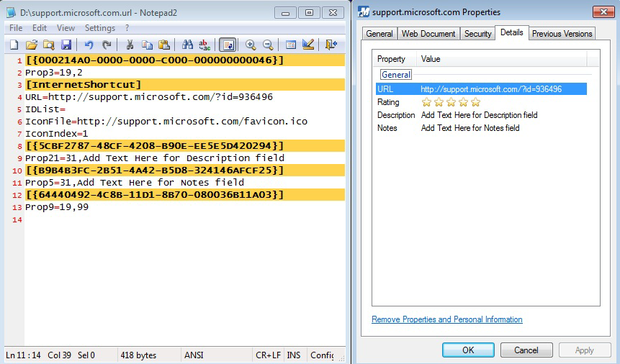Edit the Description property value field
The width and height of the screenshot is (620, 364).
point(480,115)
